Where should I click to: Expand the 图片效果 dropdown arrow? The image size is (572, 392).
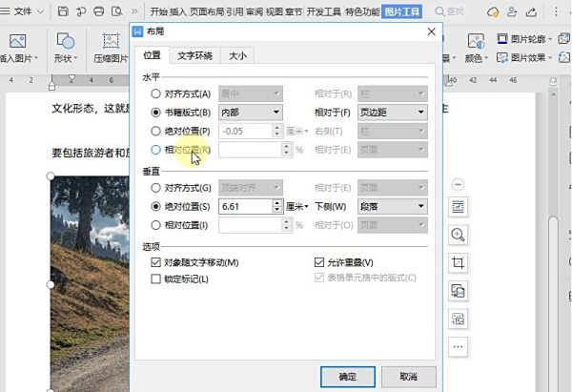click(x=550, y=57)
